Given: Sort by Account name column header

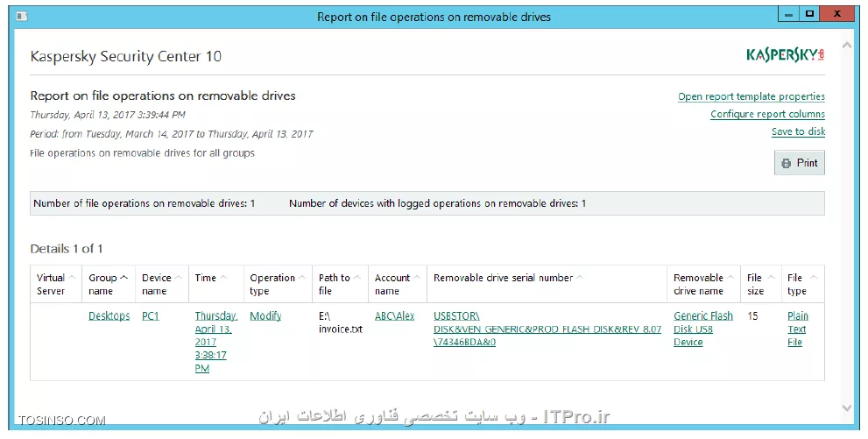Looking at the screenshot, I should [398, 284].
